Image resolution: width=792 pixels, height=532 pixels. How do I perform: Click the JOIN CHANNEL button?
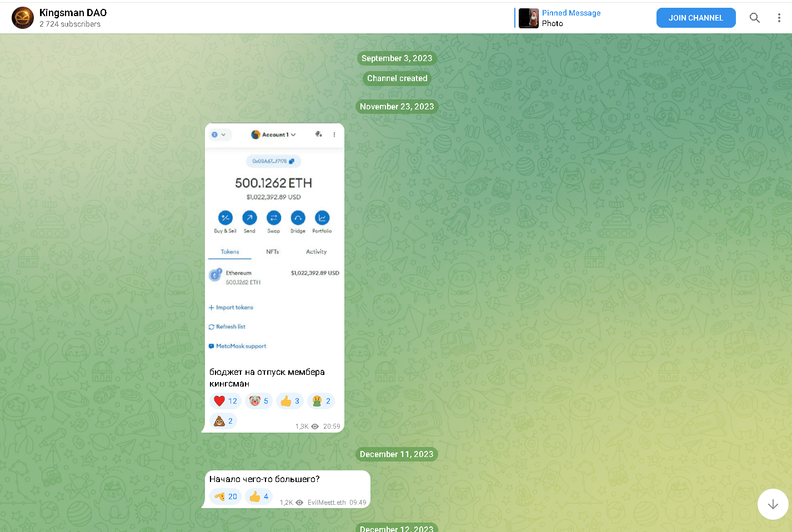click(x=696, y=18)
